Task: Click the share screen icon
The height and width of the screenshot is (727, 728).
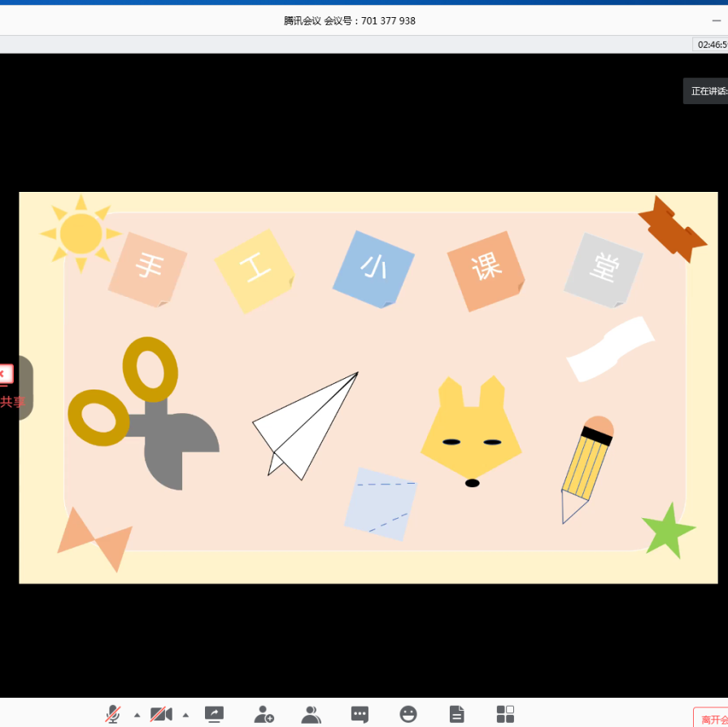Action: [214, 714]
